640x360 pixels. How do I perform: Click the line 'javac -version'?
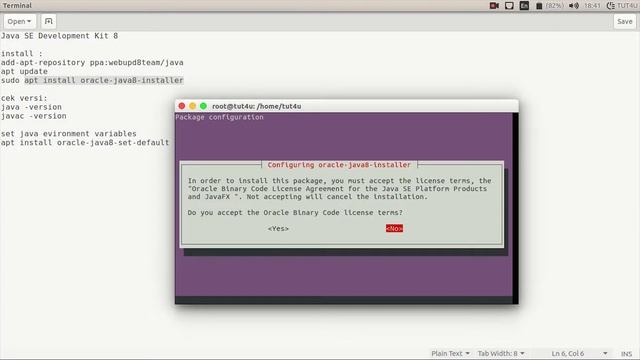[33, 116]
